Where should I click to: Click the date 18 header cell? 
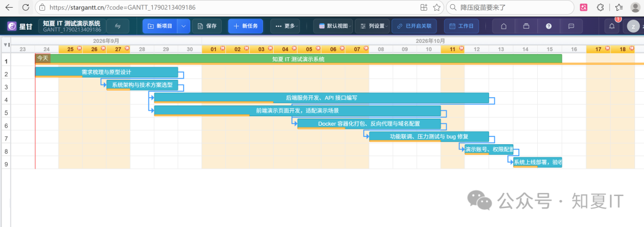tap(623, 49)
